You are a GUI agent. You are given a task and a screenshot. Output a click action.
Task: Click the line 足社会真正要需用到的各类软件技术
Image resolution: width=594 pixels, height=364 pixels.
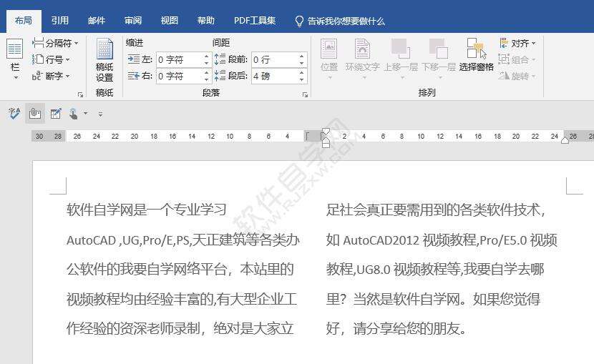(436, 210)
